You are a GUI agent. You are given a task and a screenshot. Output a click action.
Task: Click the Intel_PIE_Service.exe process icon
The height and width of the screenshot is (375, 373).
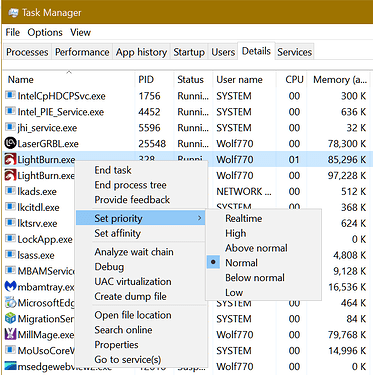point(10,111)
